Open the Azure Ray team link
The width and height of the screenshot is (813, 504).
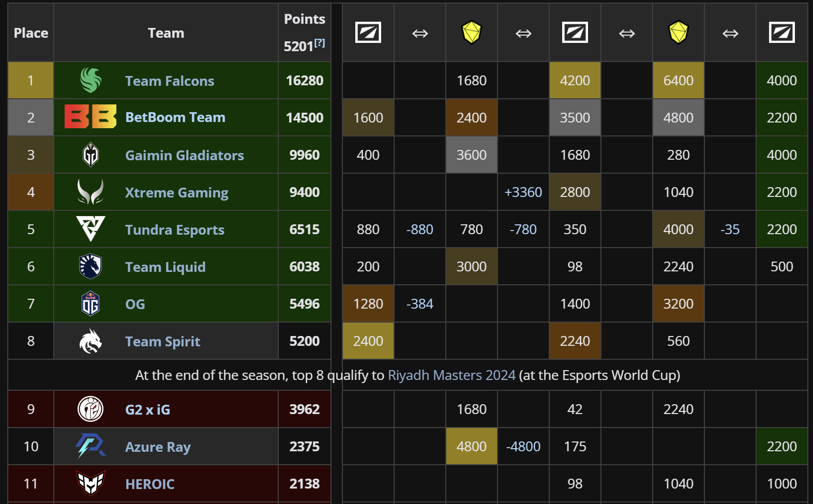pos(158,447)
